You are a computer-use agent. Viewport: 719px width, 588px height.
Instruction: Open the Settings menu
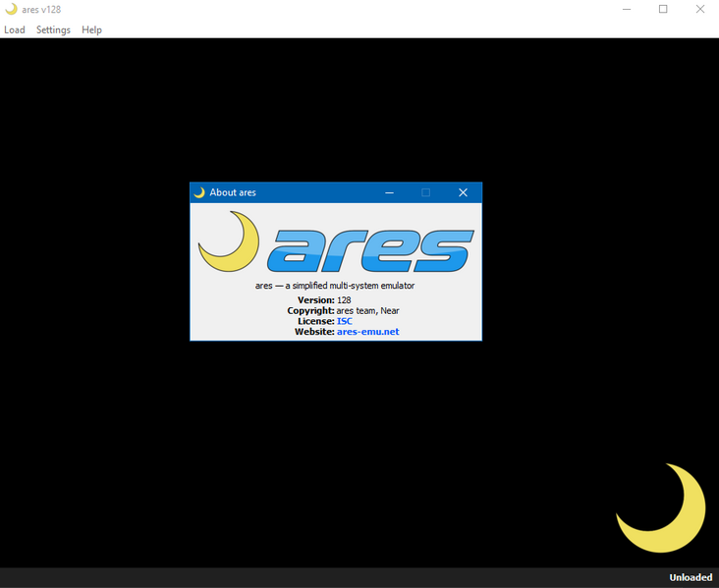point(53,29)
